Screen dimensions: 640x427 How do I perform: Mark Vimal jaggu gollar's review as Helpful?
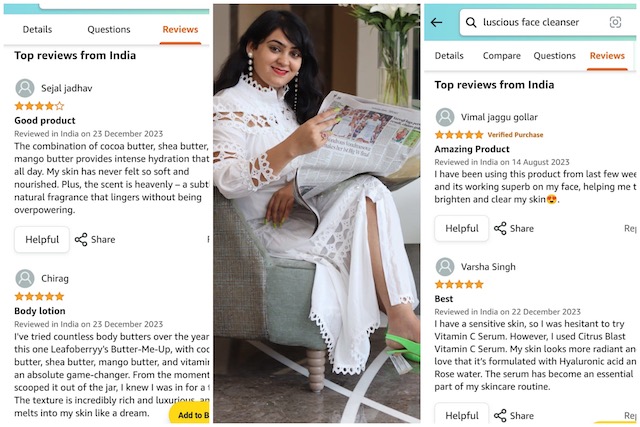(462, 229)
